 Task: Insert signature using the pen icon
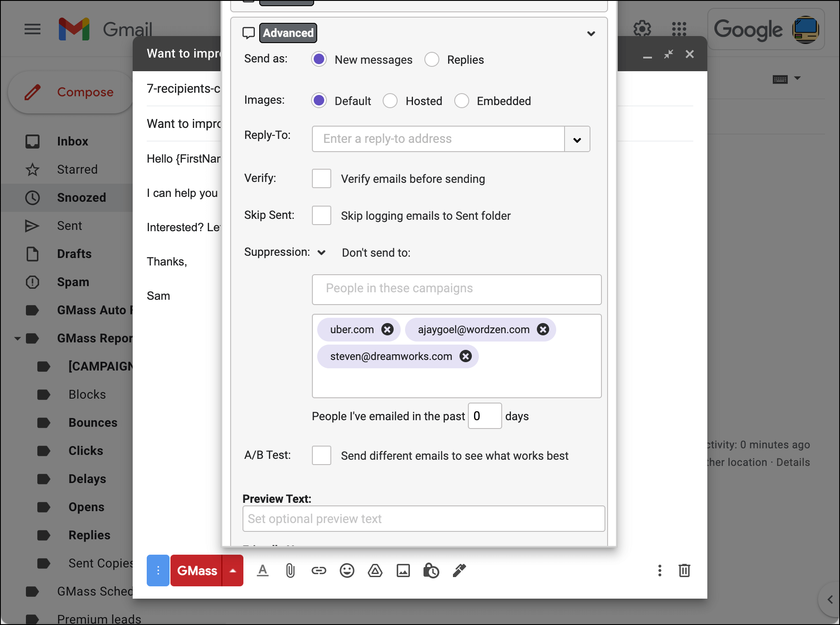[x=459, y=570]
